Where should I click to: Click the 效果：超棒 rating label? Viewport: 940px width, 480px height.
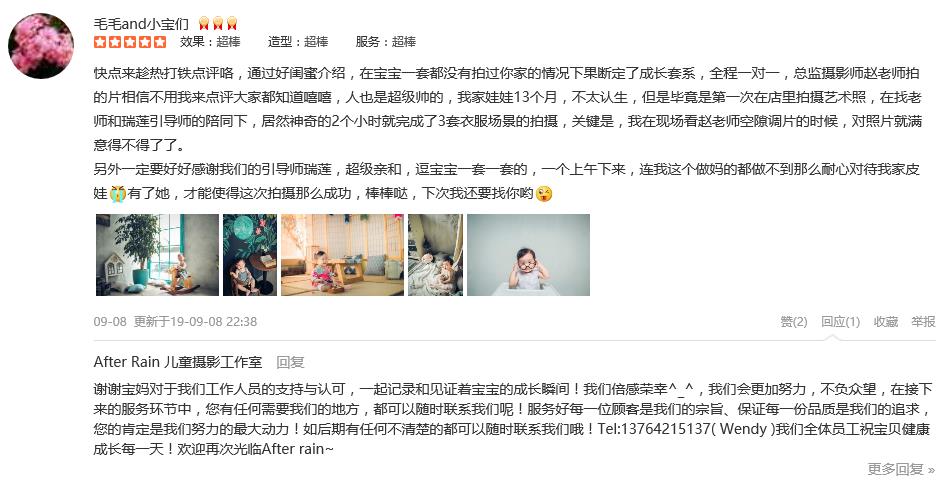pyautogui.click(x=210, y=42)
